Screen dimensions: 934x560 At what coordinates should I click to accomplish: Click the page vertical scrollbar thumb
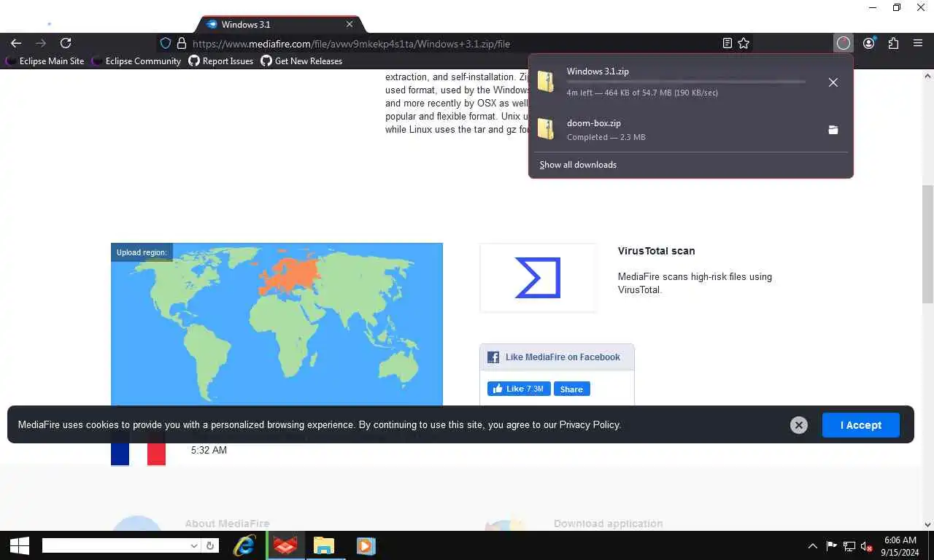(927, 244)
